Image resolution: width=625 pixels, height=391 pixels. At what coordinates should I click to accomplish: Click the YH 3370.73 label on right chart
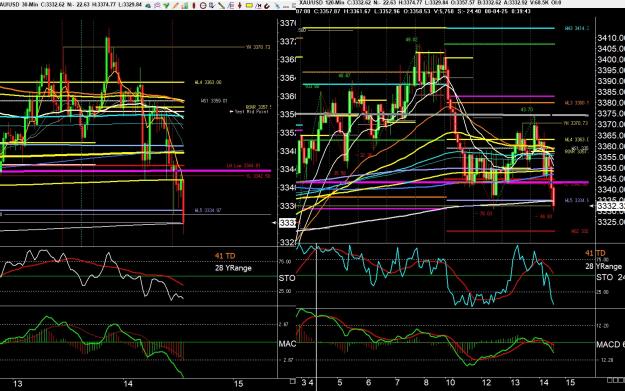pos(576,123)
